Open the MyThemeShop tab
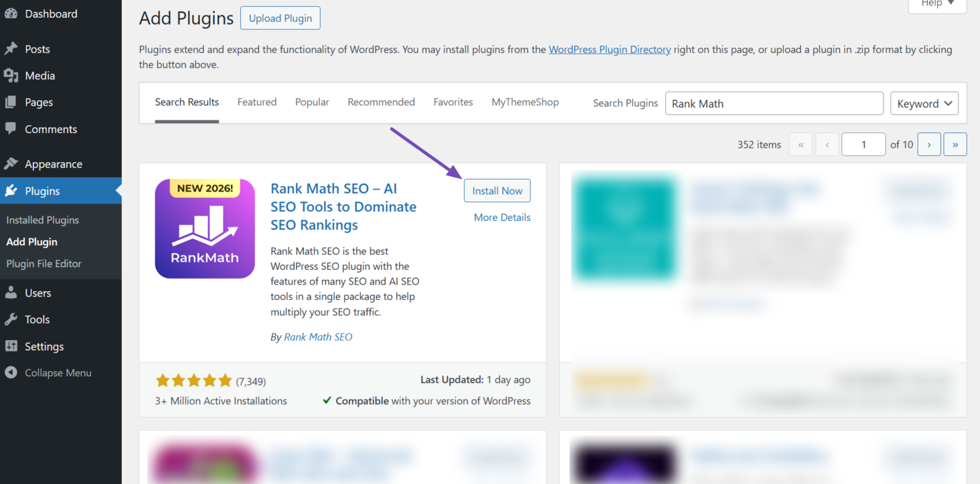This screenshot has height=484, width=980. [x=525, y=102]
